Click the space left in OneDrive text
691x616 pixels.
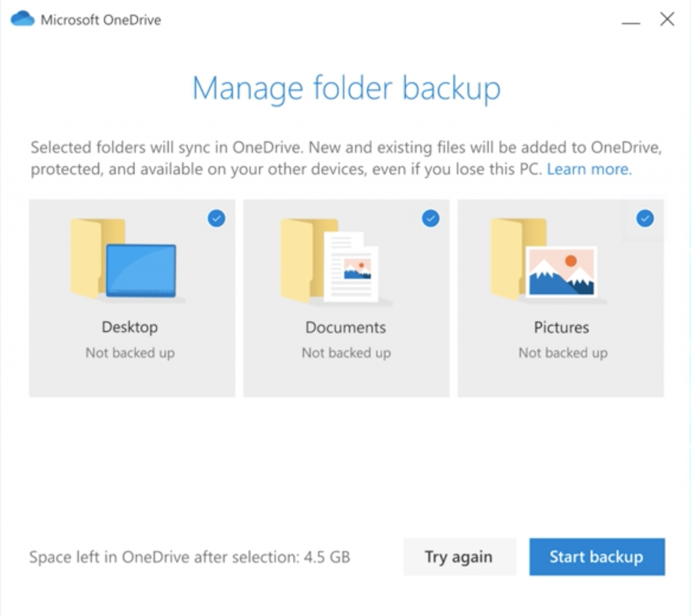(190, 557)
